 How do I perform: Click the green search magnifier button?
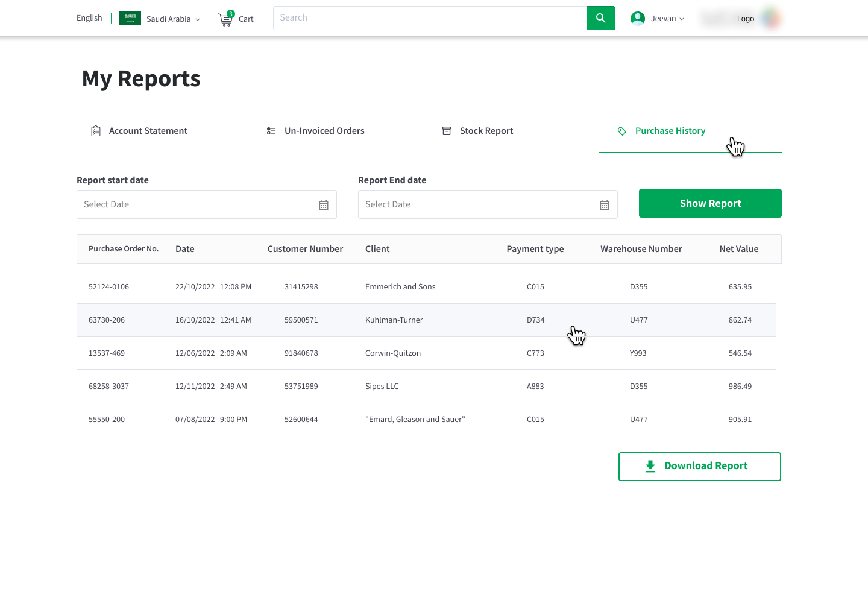(x=600, y=18)
